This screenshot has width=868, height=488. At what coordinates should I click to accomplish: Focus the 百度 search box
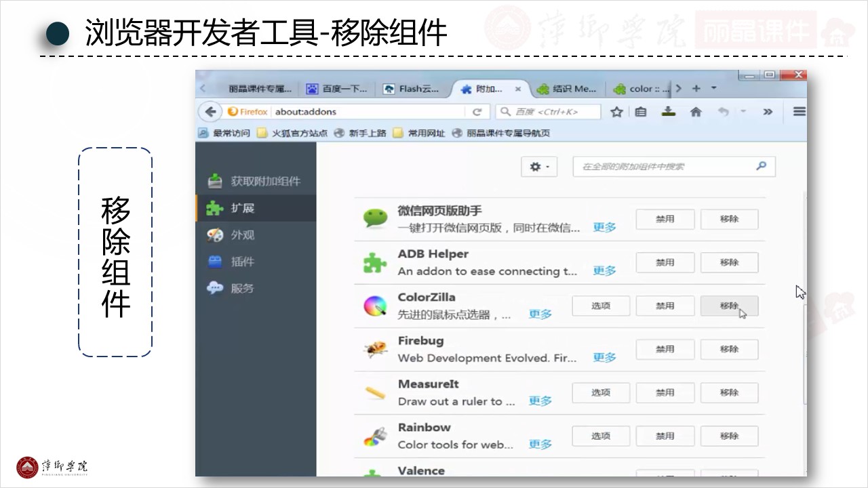[x=548, y=112]
